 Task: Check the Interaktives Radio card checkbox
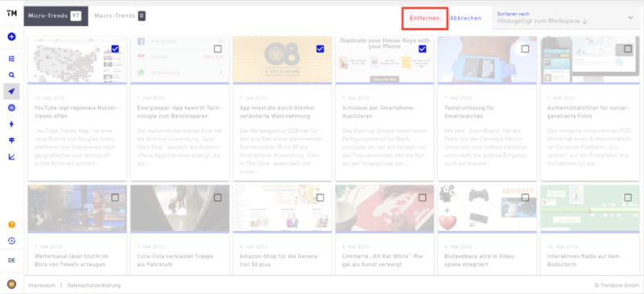[x=628, y=198]
